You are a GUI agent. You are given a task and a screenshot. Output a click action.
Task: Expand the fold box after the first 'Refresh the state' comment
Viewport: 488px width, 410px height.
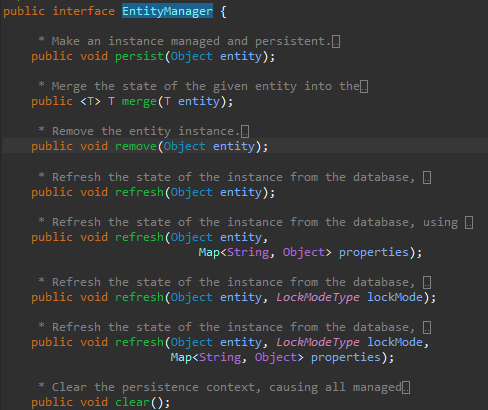point(427,177)
